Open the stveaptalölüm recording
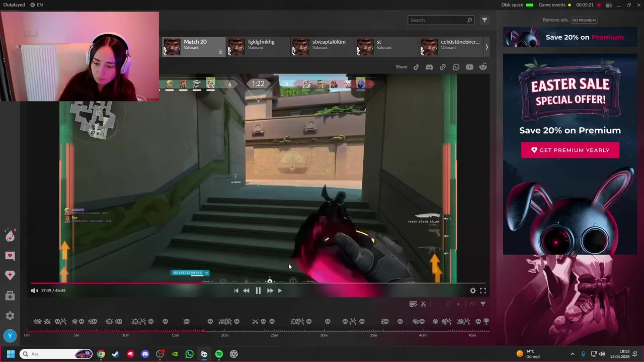644x362 pixels. [322, 46]
